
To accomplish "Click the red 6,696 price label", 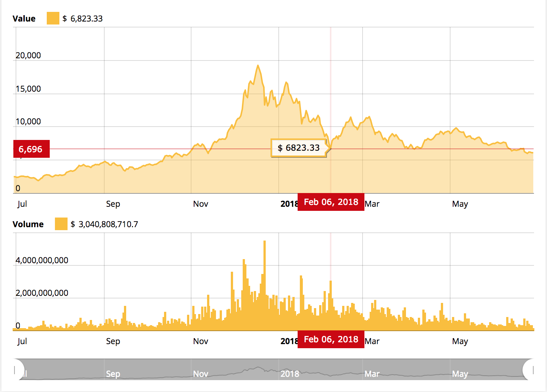I will [31, 149].
